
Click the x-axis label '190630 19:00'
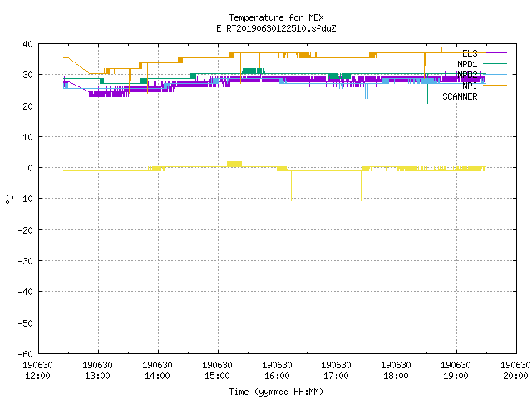pyautogui.click(x=456, y=371)
